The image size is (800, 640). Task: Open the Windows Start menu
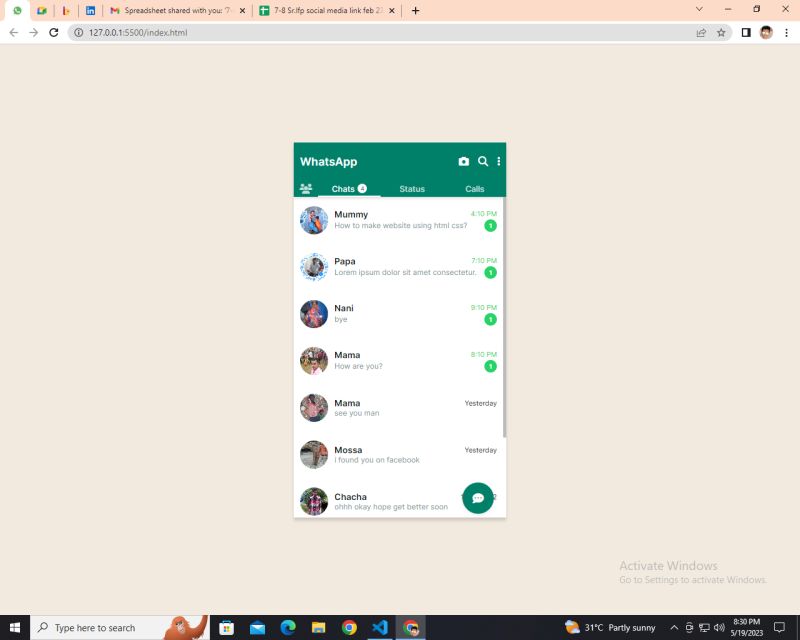coord(15,627)
